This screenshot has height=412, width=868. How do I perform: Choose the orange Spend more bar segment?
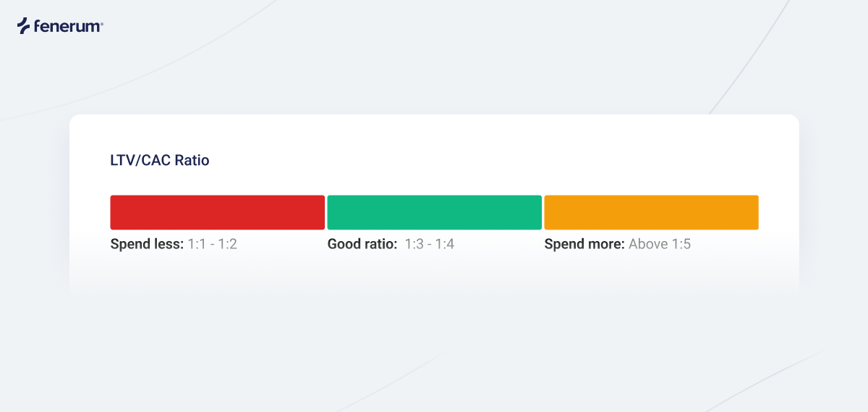(x=651, y=212)
